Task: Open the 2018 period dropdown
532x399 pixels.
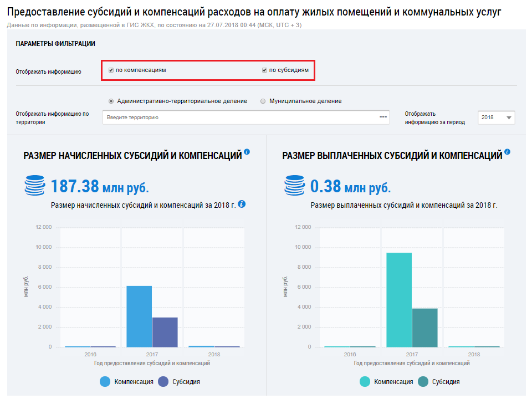Action: click(x=496, y=117)
